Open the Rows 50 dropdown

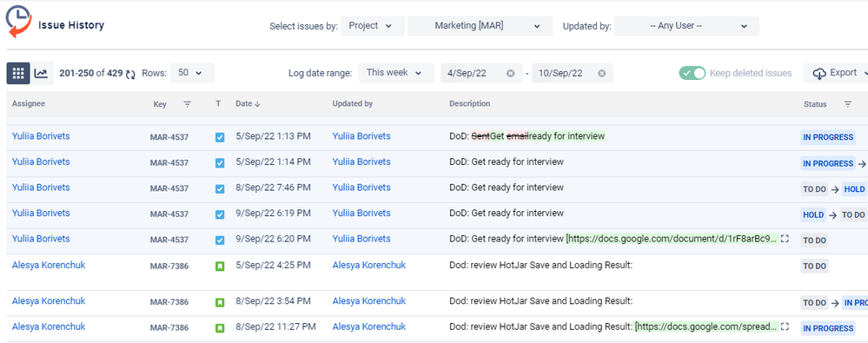[192, 73]
